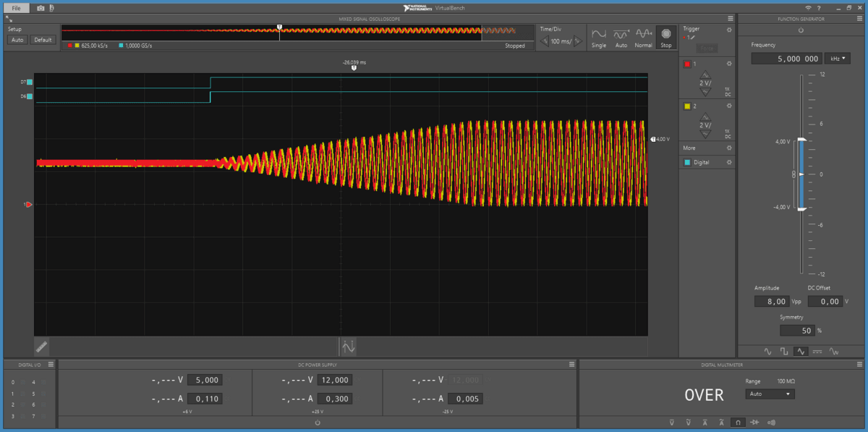Select AC current multimeter mode
Image resolution: width=868 pixels, height=432 pixels.
pyautogui.click(x=720, y=422)
